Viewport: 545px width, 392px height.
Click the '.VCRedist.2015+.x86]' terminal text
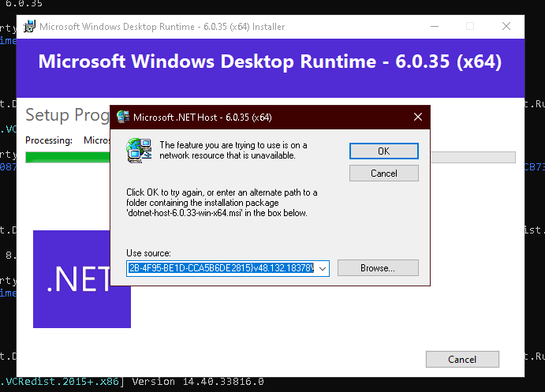[x=62, y=382]
